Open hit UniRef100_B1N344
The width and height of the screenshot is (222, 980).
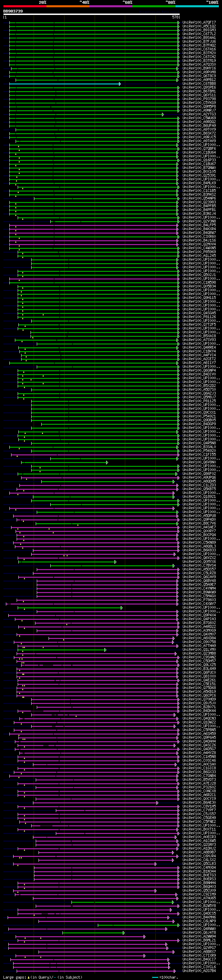(x=199, y=871)
